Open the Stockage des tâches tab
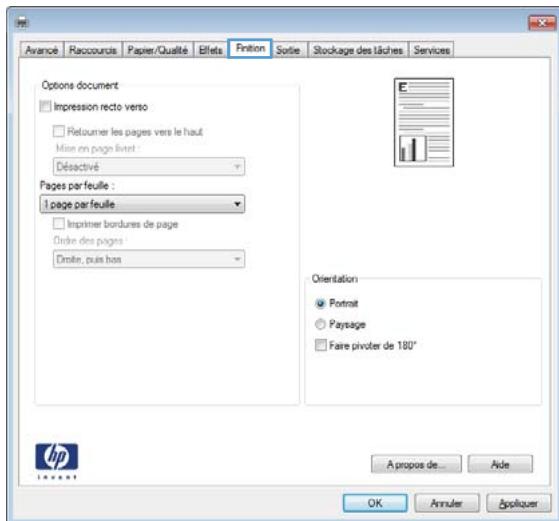The image size is (559, 521). point(358,50)
